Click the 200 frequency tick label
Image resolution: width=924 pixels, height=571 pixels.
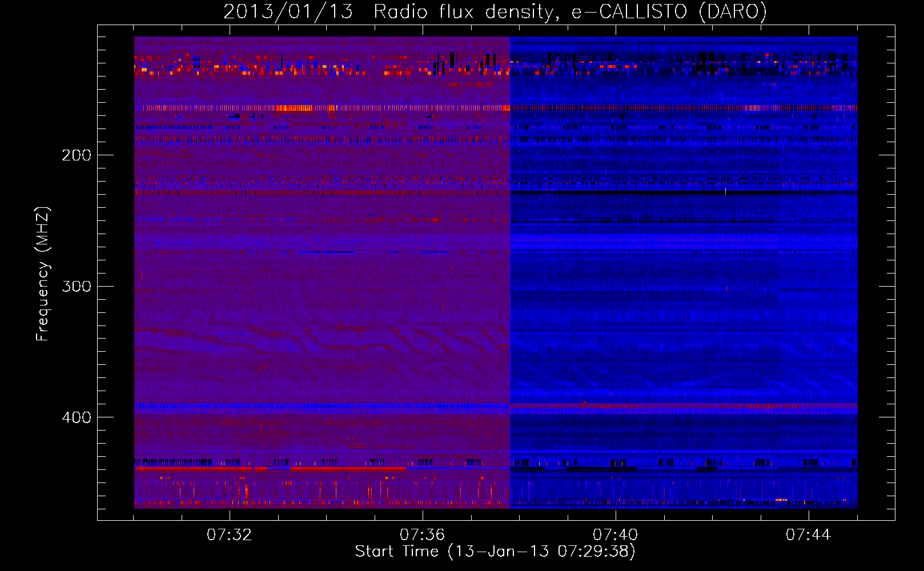point(77,155)
